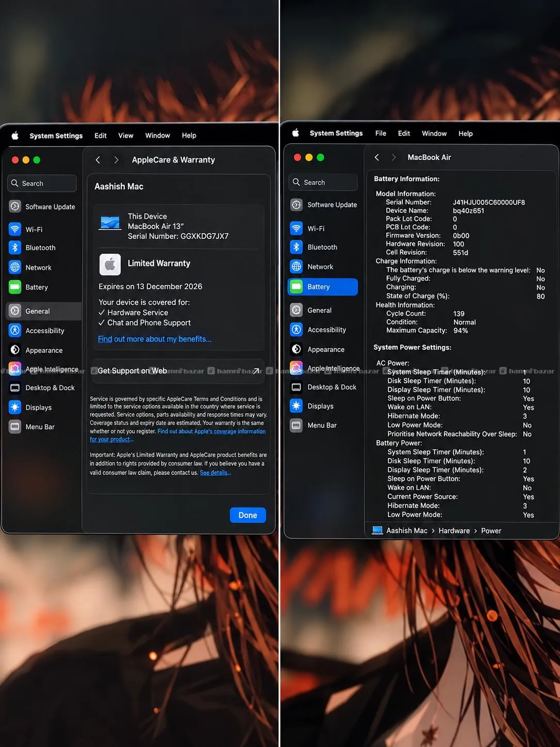Viewport: 560px width, 747px height.
Task: Open Menu Bar icon in left window
Action: click(x=15, y=427)
